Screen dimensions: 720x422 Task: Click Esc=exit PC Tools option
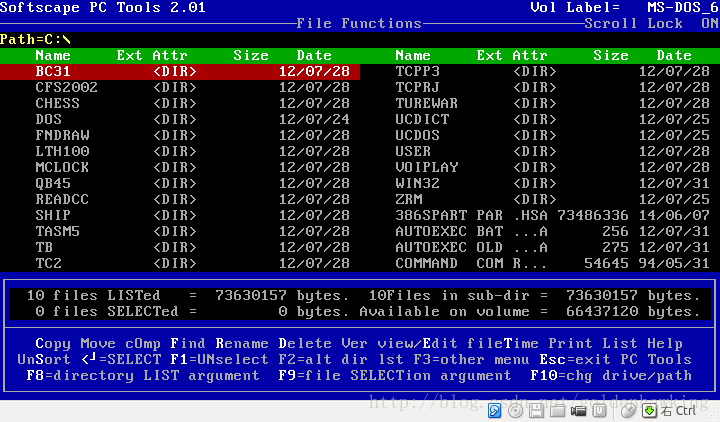coord(615,360)
